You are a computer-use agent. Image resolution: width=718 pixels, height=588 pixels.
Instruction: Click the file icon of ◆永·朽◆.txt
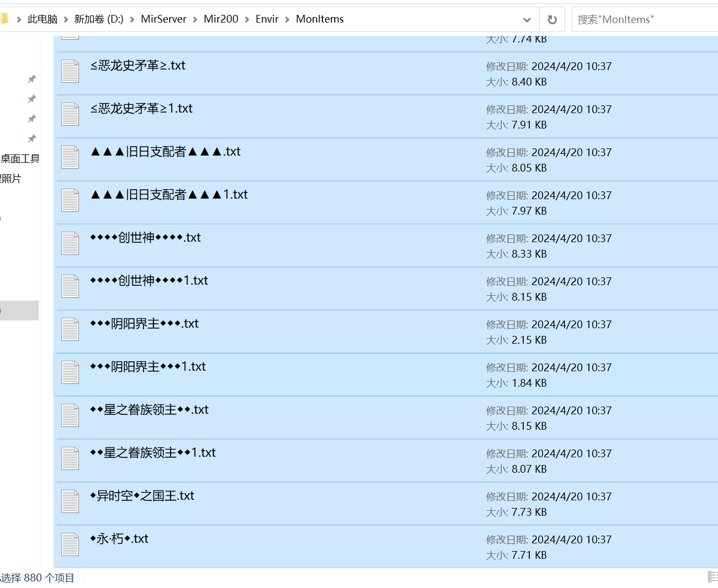pyautogui.click(x=70, y=544)
